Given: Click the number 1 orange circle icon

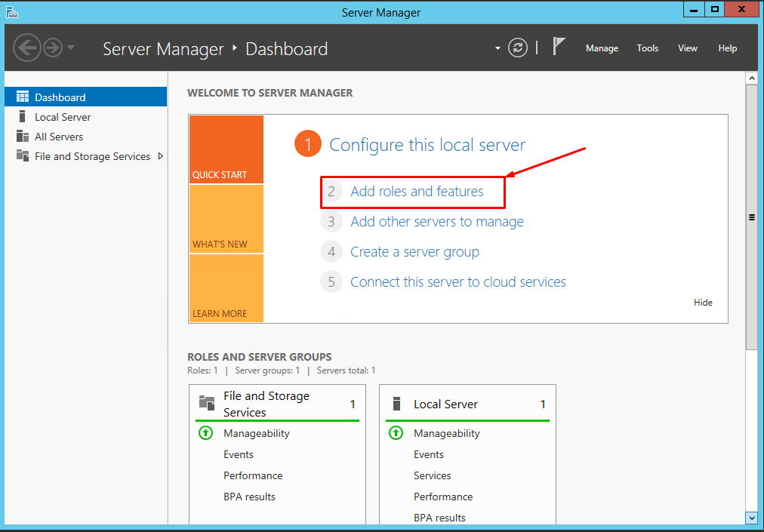Looking at the screenshot, I should coord(308,143).
